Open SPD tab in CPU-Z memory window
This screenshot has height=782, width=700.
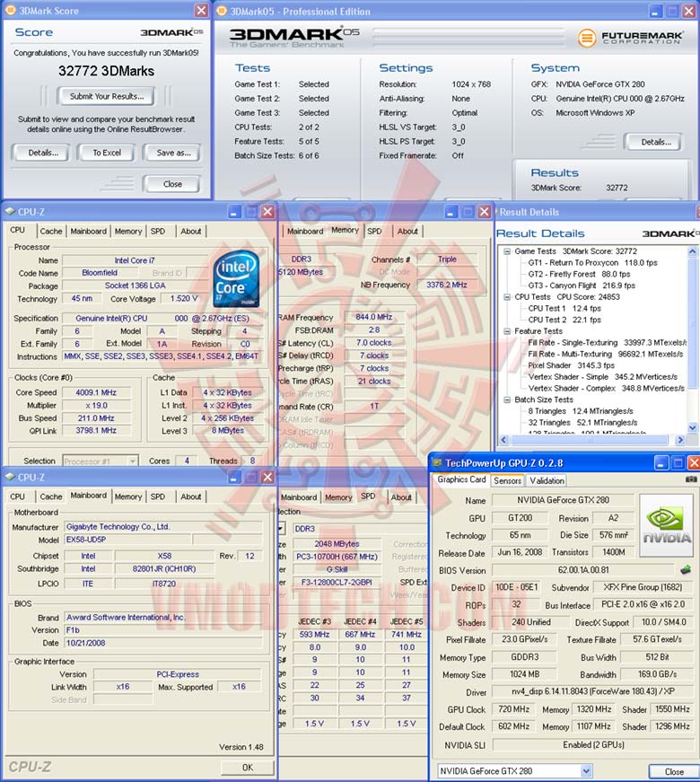(374, 232)
